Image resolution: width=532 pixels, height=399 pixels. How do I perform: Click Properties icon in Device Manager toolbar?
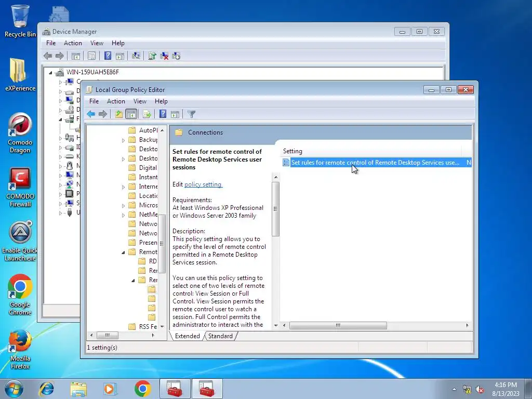91,56
